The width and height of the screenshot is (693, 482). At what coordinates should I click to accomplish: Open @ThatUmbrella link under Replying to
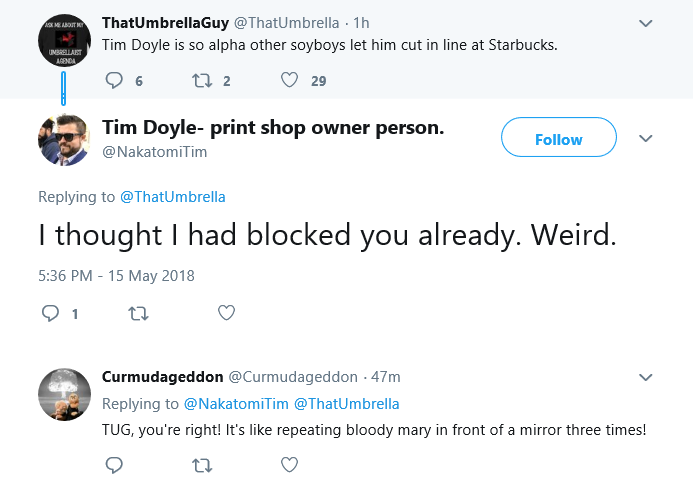(173, 197)
